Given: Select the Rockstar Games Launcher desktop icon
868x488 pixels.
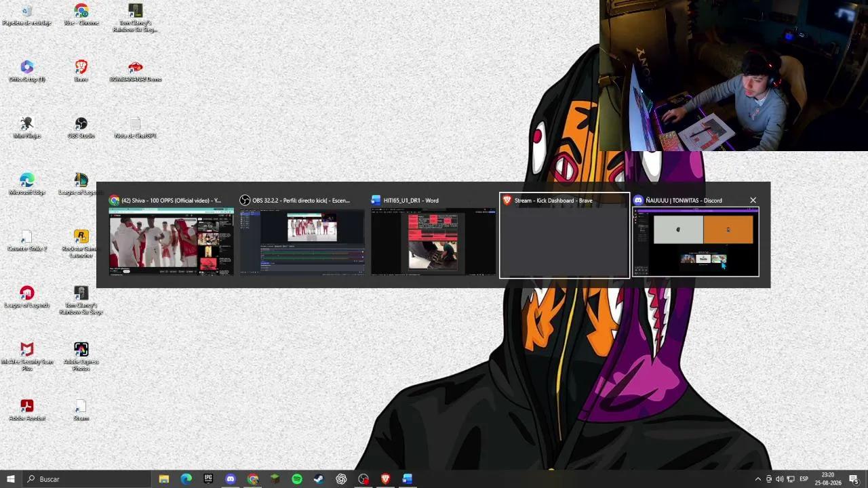Looking at the screenshot, I should 81,244.
